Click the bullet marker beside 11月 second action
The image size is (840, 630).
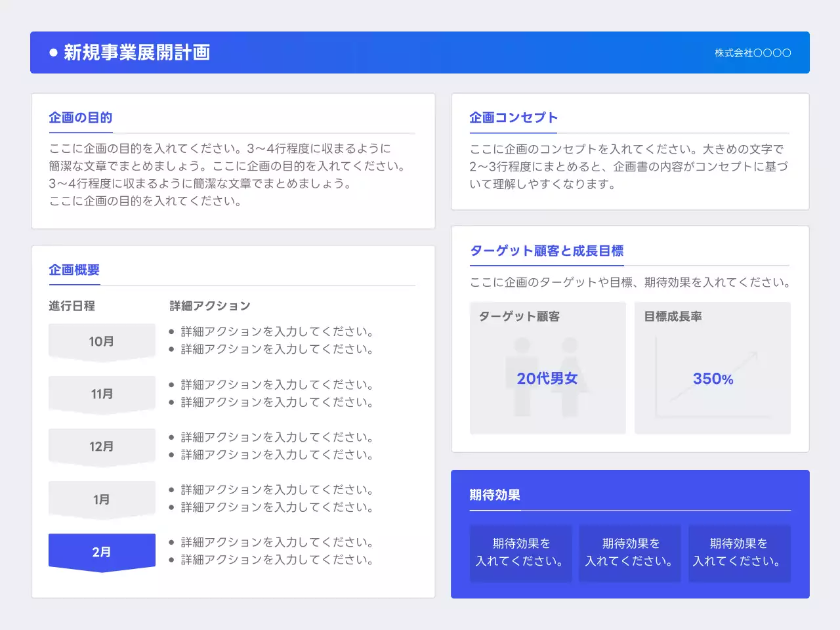point(173,402)
